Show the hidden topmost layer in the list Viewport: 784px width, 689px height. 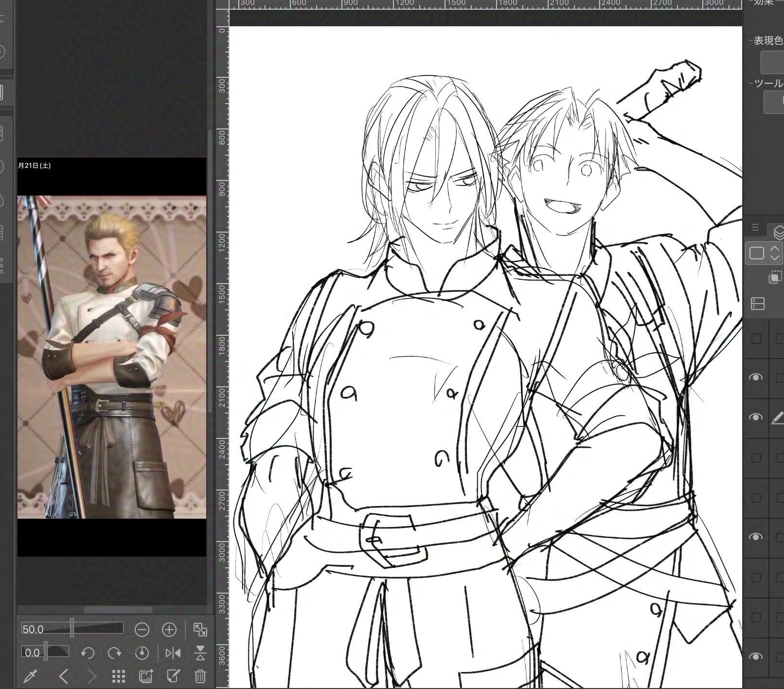[756, 339]
